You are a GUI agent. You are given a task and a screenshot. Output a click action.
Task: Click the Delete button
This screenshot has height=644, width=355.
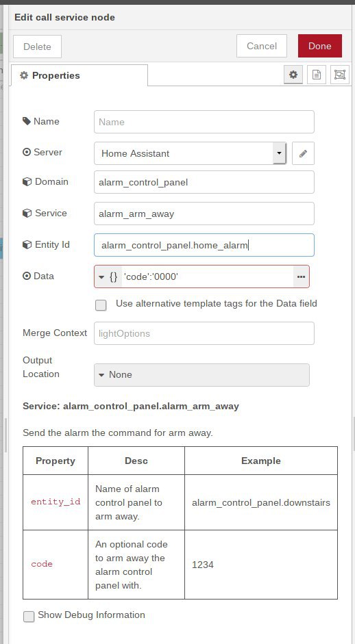click(x=38, y=47)
